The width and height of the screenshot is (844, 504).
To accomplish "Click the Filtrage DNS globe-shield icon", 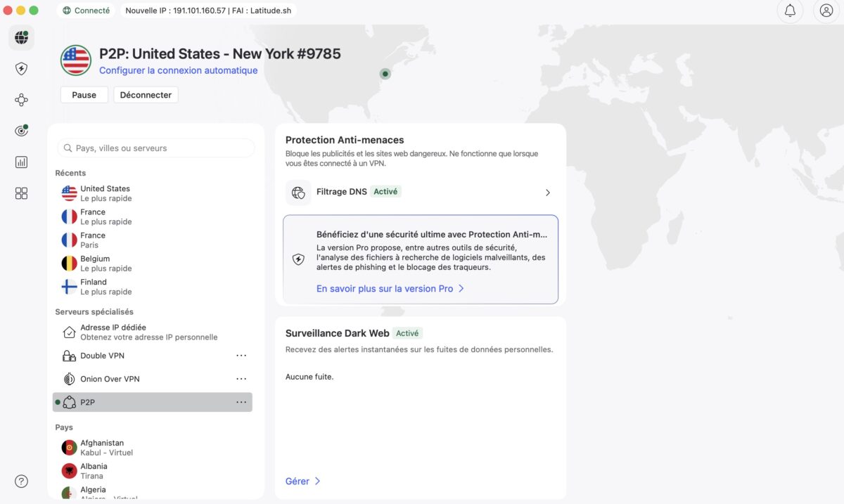I will click(x=298, y=192).
